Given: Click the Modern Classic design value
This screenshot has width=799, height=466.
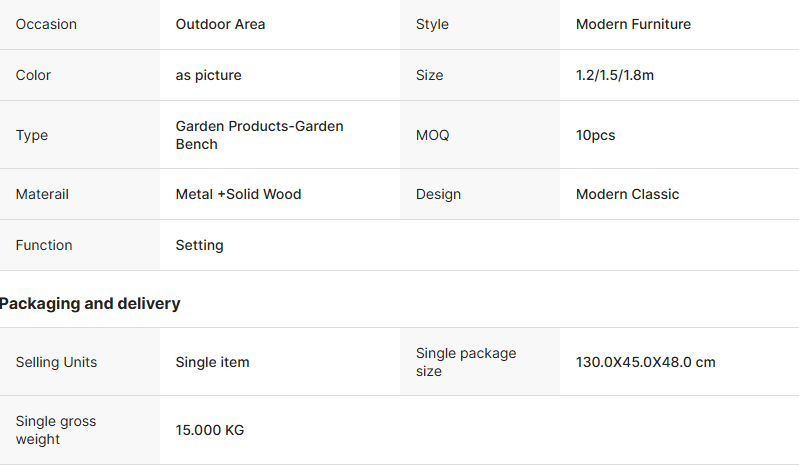Looking at the screenshot, I should pyautogui.click(x=627, y=194).
